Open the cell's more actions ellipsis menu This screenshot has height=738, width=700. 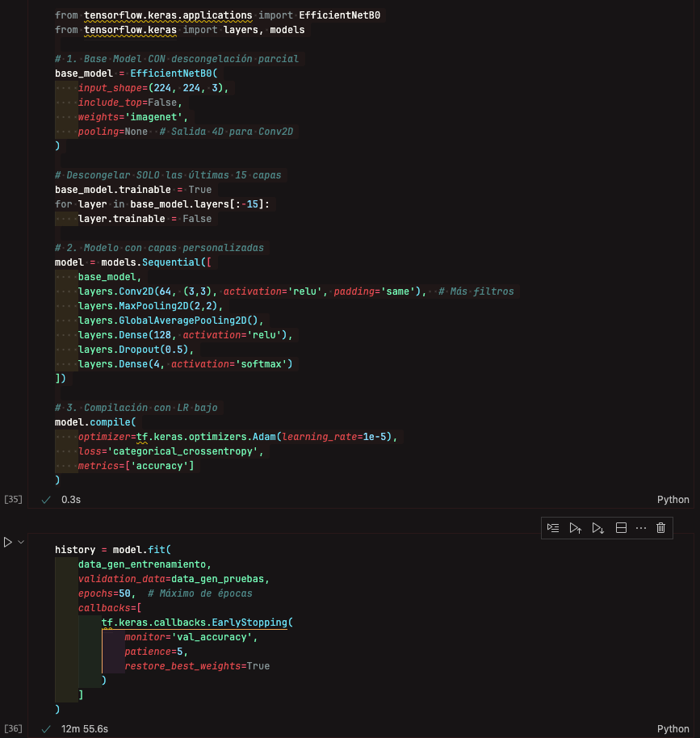[641, 528]
